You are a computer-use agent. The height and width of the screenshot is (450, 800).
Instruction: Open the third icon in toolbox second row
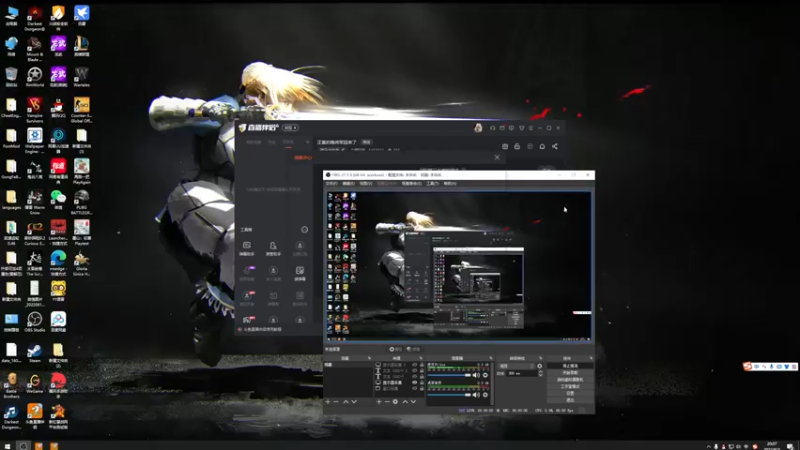300,272
